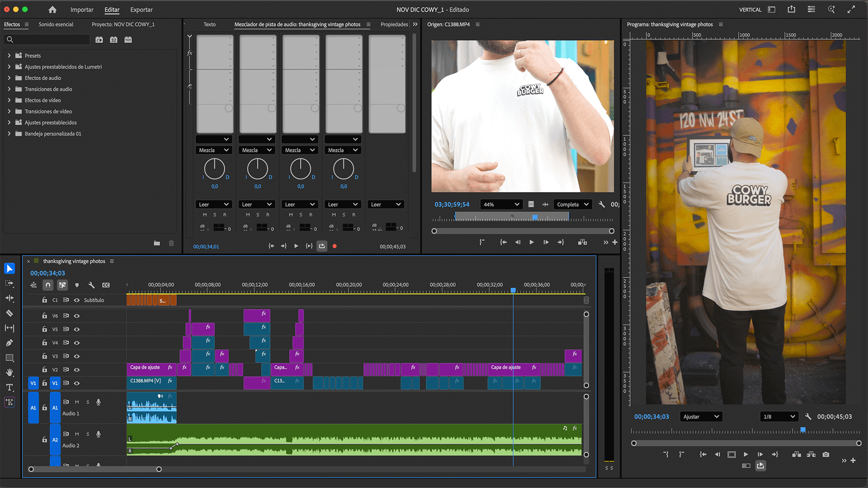Click Export Frame camera icon in Program monitor
The height and width of the screenshot is (488, 868).
click(x=826, y=455)
